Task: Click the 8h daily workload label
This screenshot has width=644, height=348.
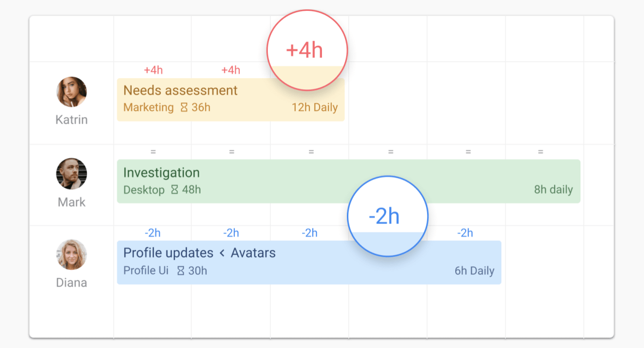Action: tap(553, 190)
